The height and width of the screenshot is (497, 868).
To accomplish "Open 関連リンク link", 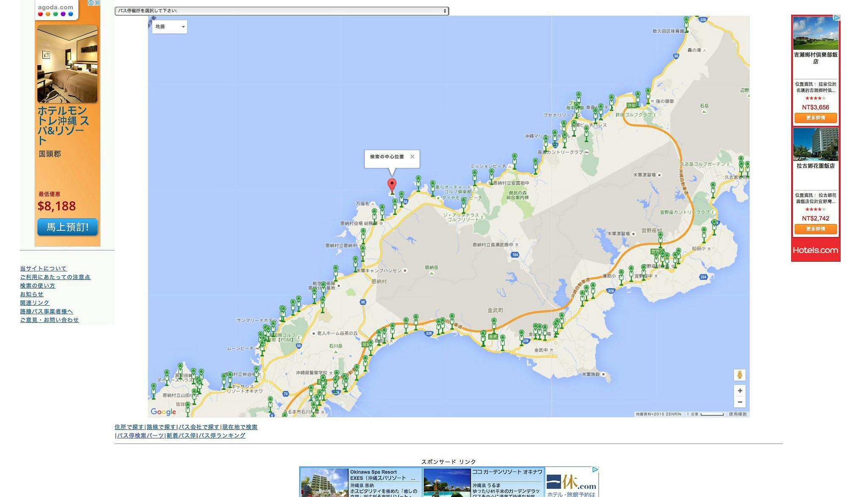I will click(34, 303).
